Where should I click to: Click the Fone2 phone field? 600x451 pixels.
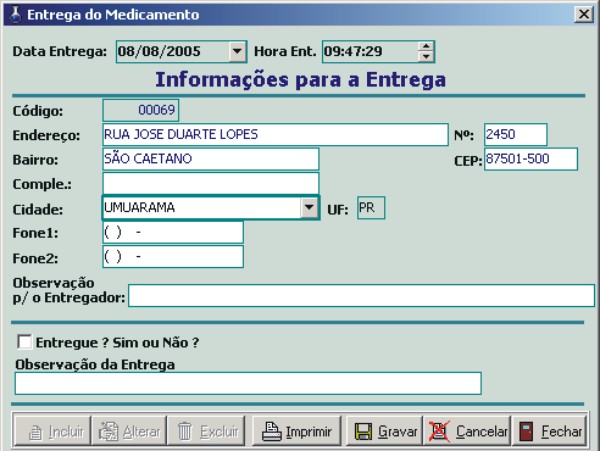[x=173, y=257]
